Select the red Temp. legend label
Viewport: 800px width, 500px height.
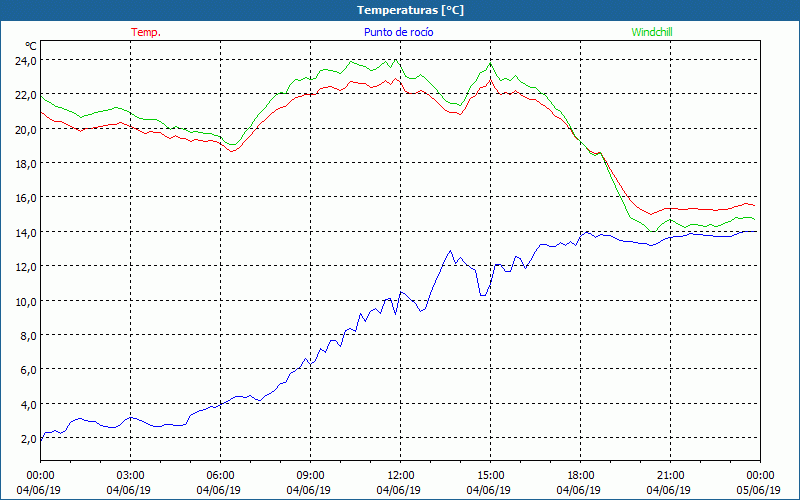(x=146, y=32)
